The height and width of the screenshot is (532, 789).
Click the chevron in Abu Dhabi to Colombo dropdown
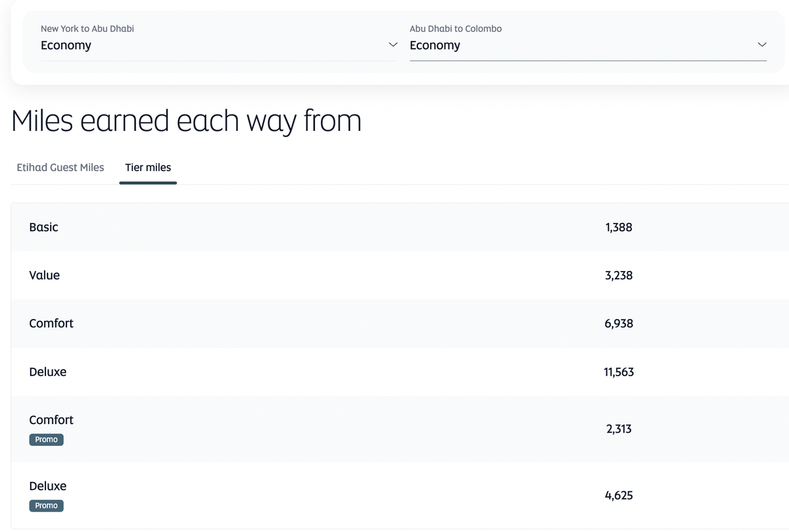[x=762, y=45]
